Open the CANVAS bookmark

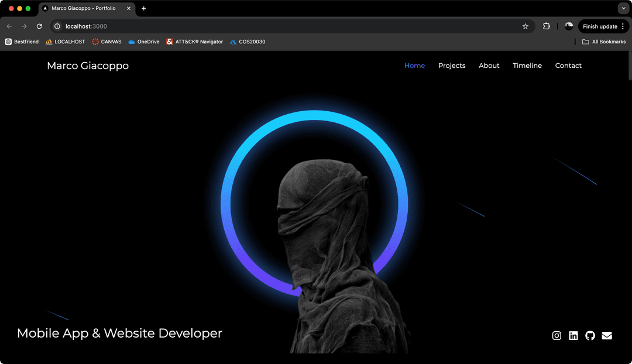click(x=107, y=42)
